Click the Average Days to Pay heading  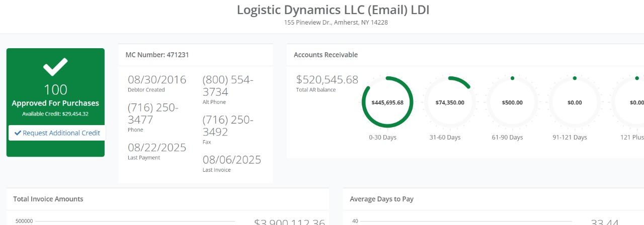click(382, 199)
